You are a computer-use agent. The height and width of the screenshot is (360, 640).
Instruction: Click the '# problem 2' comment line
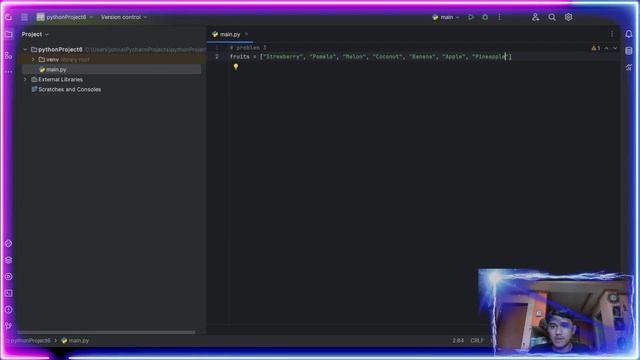(248, 48)
